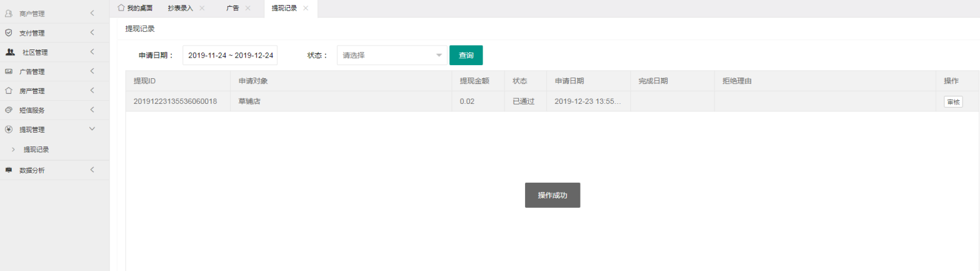Expand the 商户管理 menu chevron
Viewport: 980px width, 271px height.
[92, 13]
